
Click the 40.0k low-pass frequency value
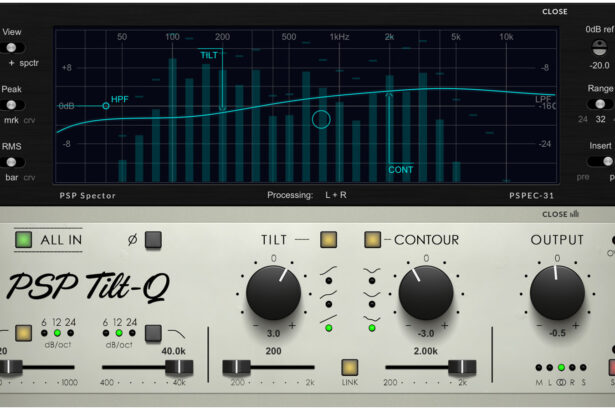[x=173, y=351]
